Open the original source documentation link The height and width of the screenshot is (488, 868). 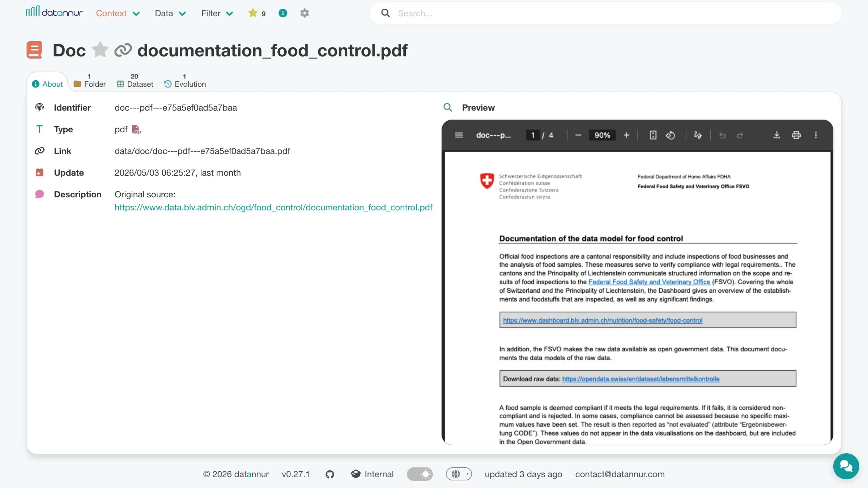pyautogui.click(x=273, y=207)
